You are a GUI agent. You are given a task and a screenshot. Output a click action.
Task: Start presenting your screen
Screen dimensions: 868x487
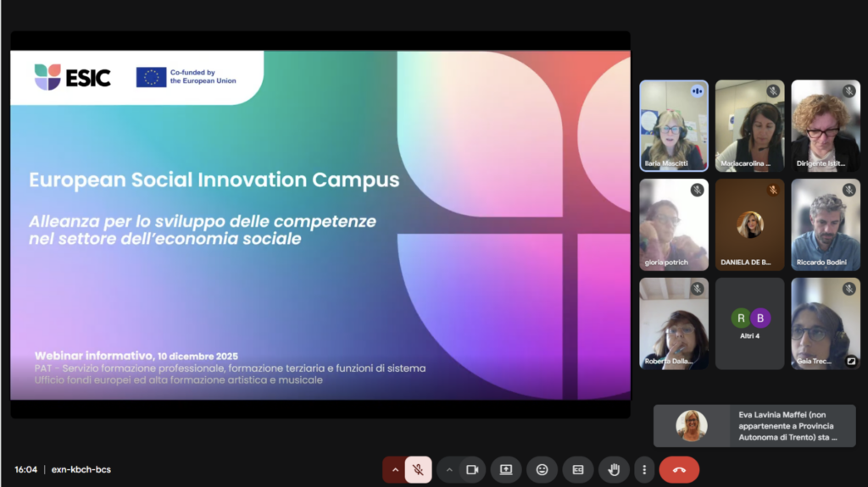[506, 469]
